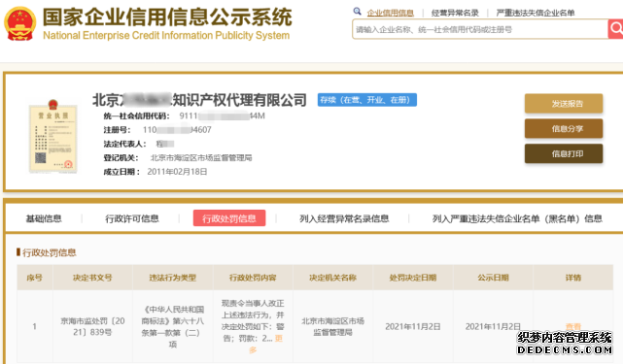623x364 pixels.
Task: Click the 存续 status badge
Action: point(366,100)
